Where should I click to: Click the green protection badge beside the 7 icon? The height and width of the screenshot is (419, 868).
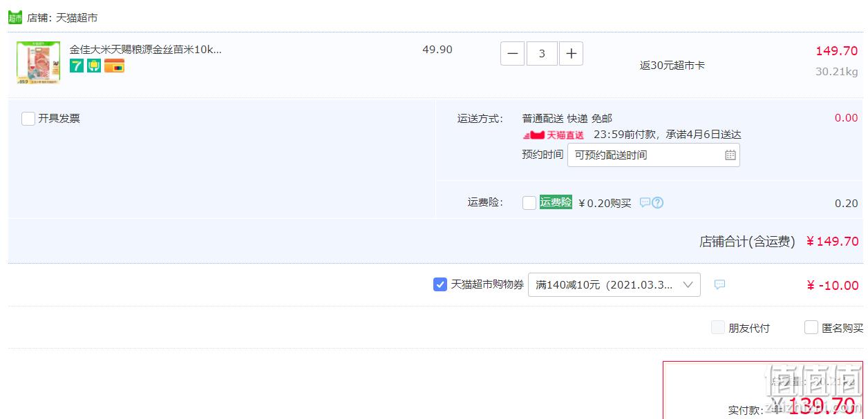(94, 66)
